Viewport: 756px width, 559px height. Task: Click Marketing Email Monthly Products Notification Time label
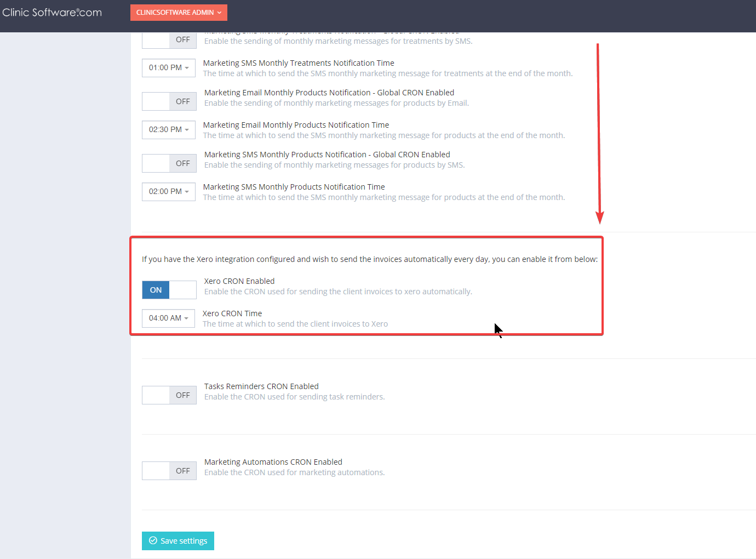296,125
